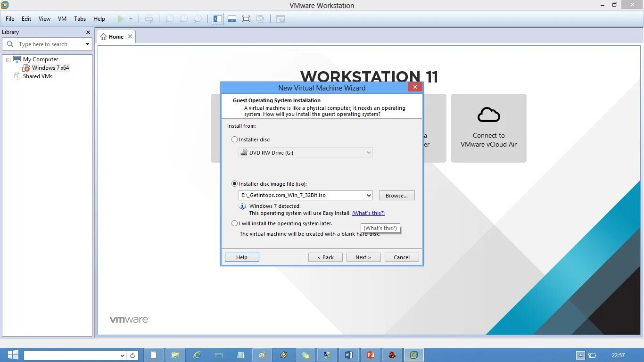Open File Explorer from the taskbar

coord(175,355)
